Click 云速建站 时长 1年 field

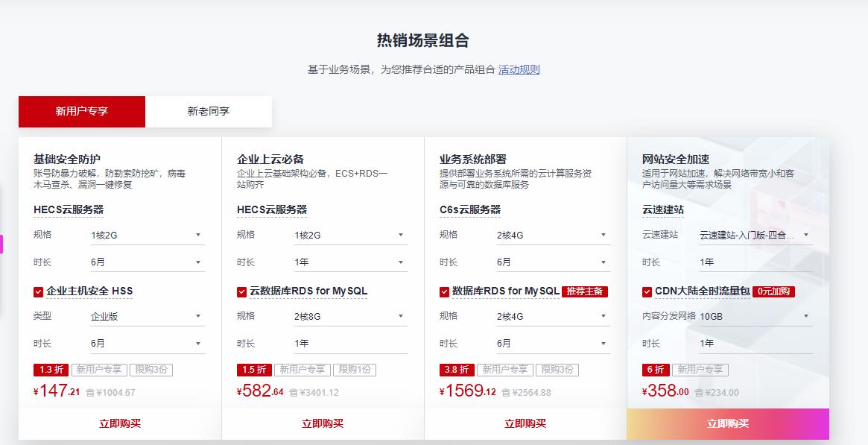pyautogui.click(x=755, y=262)
